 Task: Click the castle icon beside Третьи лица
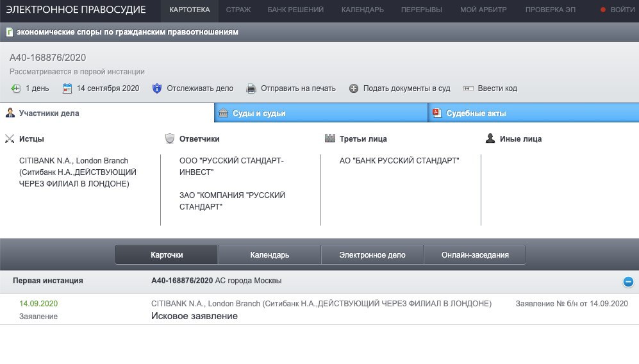[x=330, y=138]
